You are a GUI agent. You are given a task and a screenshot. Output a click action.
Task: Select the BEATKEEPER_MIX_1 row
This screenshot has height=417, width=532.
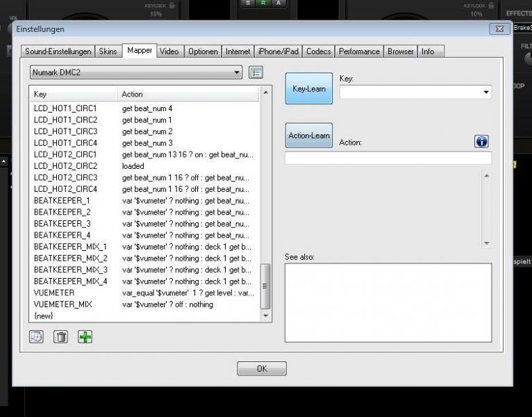[x=145, y=247]
